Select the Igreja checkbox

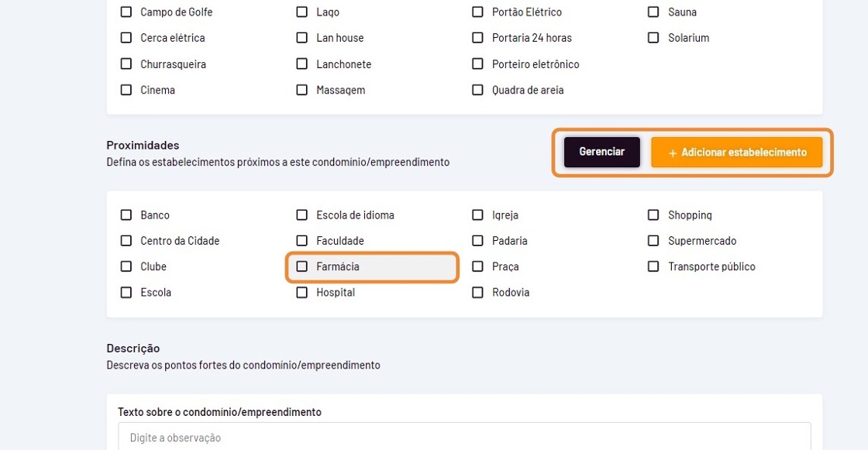(x=477, y=215)
